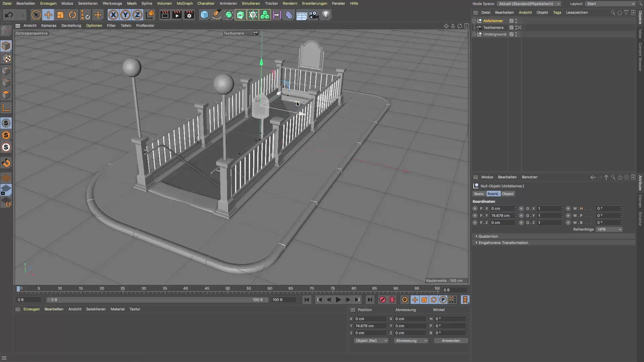Toggle P.Y animation keyframe circle

475,216
